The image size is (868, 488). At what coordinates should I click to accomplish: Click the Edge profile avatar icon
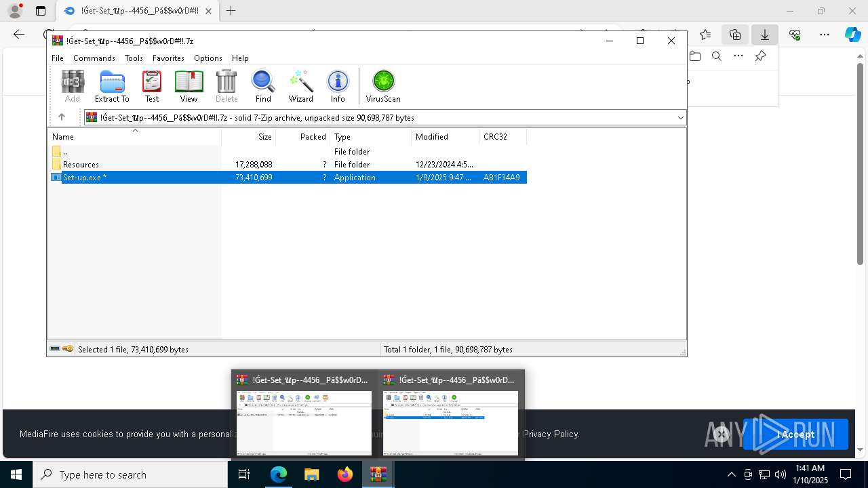15,11
